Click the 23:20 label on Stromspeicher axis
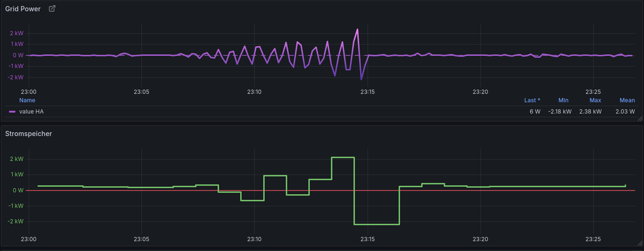This screenshot has height=251, width=644. pos(480,239)
